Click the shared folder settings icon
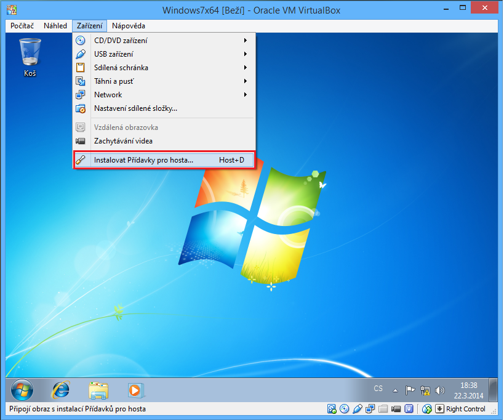Image resolution: width=504 pixels, height=420 pixels. (81, 109)
